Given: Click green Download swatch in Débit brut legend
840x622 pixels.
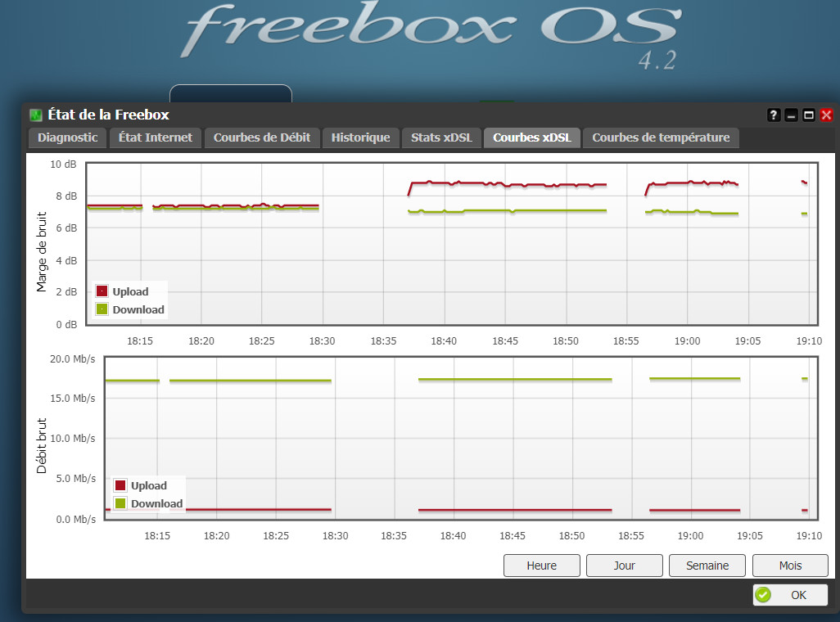Looking at the screenshot, I should [120, 503].
